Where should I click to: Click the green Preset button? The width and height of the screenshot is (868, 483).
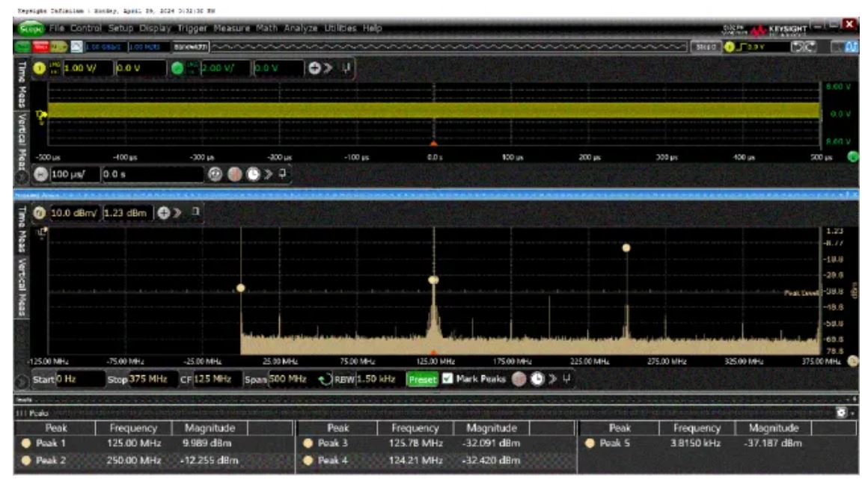tap(422, 380)
